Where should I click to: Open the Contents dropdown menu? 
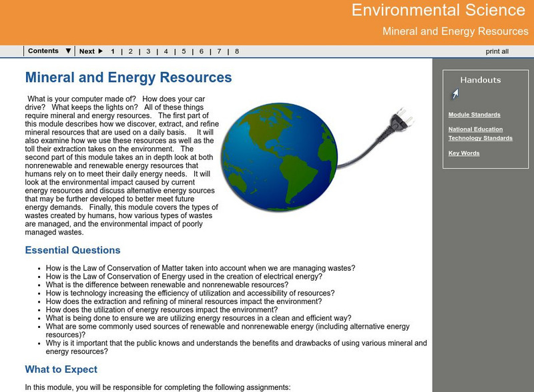click(49, 51)
